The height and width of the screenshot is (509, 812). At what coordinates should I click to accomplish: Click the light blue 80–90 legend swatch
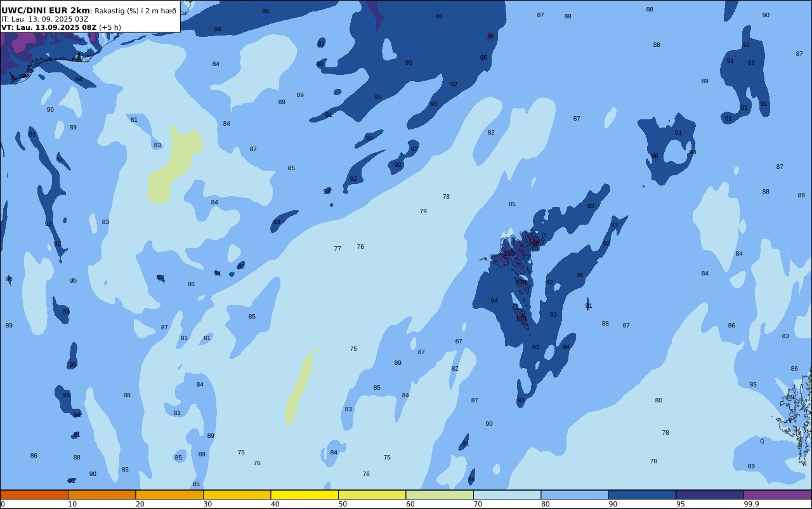[575, 494]
